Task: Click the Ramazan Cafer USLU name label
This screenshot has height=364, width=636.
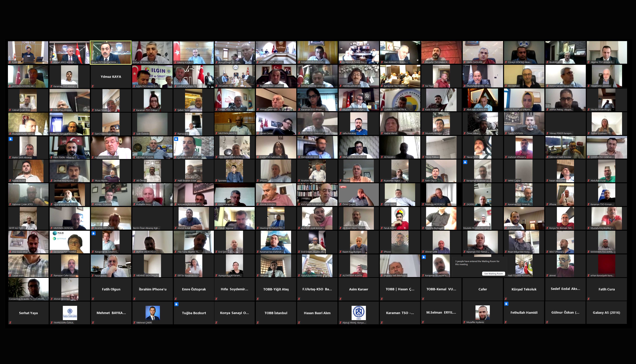Action: (64, 275)
